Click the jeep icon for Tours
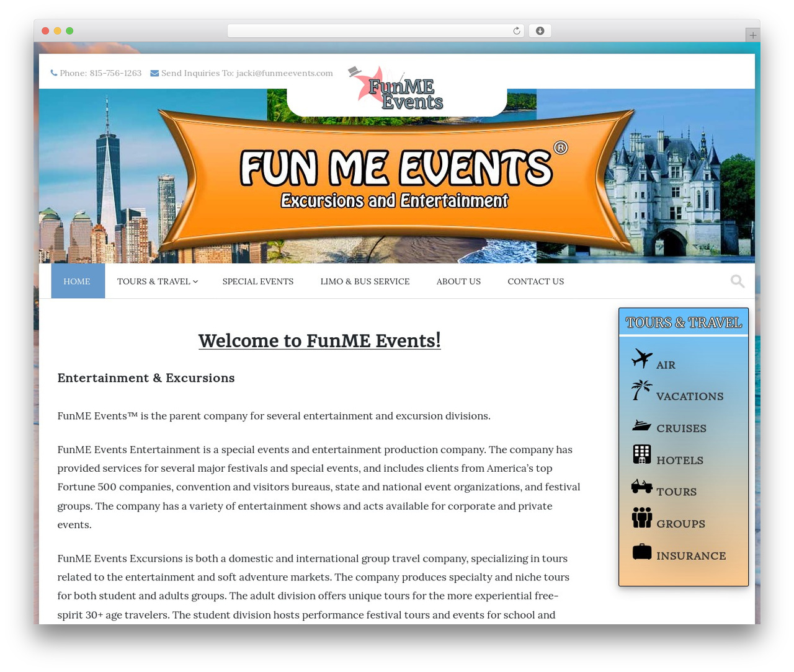Image resolution: width=794 pixels, height=672 pixels. (x=642, y=487)
